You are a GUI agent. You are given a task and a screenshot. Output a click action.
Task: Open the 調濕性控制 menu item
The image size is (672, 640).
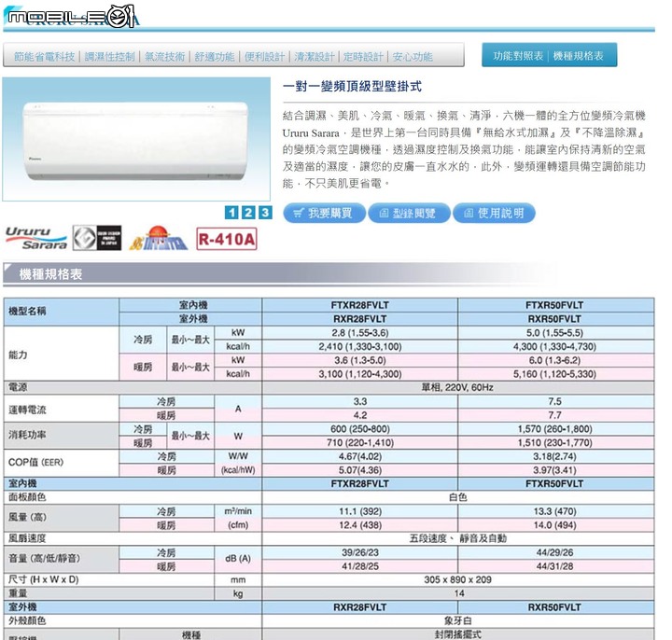point(110,56)
